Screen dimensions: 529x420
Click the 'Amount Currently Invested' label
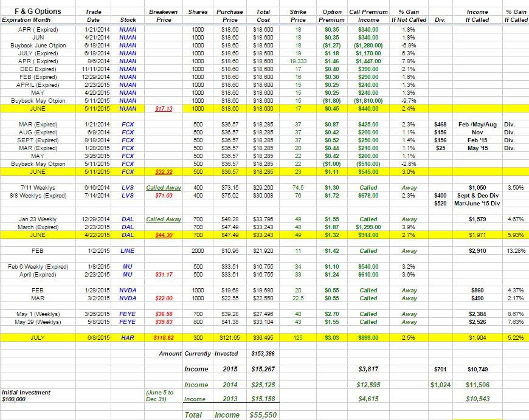tap(198, 354)
